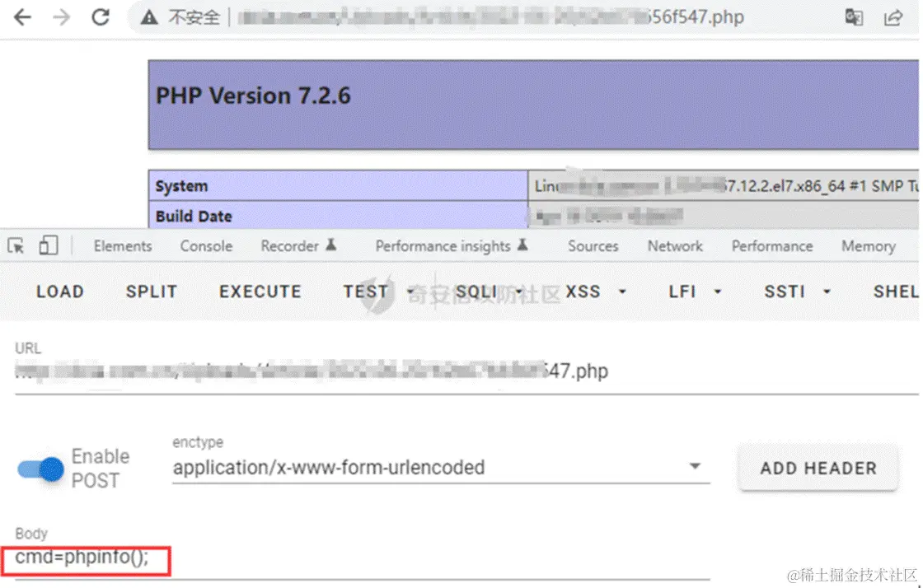The image size is (923, 588).
Task: Click the System row label
Action: [x=182, y=186]
